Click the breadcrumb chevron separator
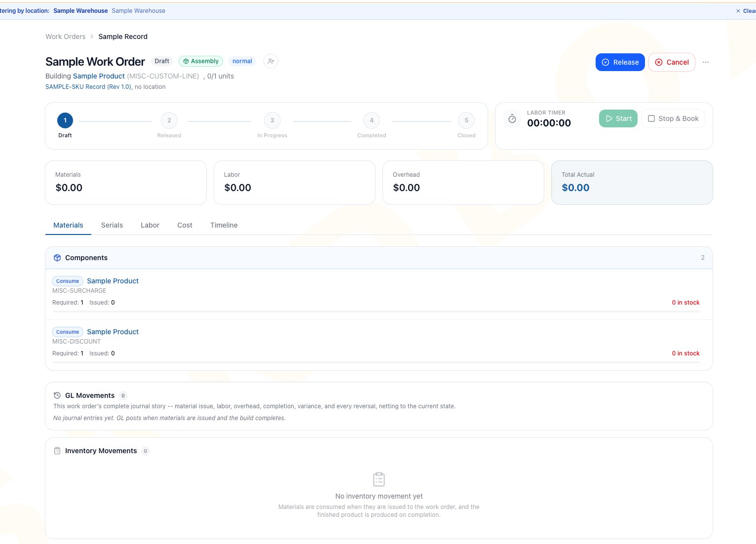Image resolution: width=756 pixels, height=544 pixels. [92, 37]
